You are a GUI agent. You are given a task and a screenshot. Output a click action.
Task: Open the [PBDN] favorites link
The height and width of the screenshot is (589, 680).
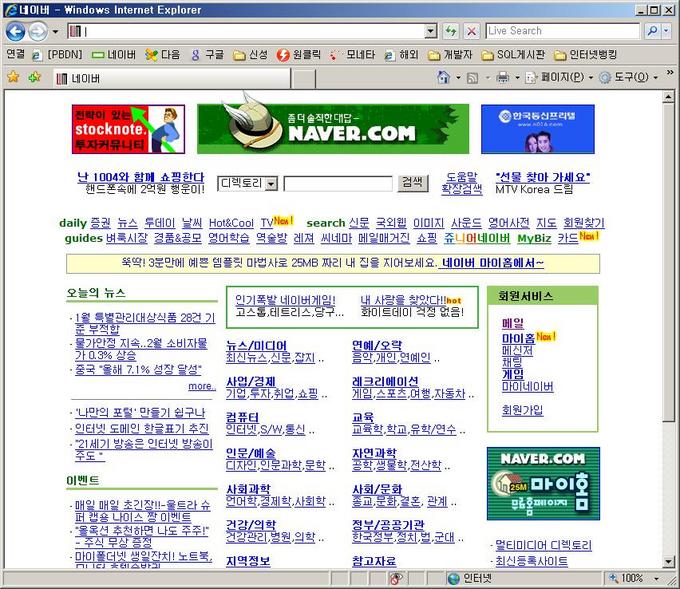pos(58,55)
